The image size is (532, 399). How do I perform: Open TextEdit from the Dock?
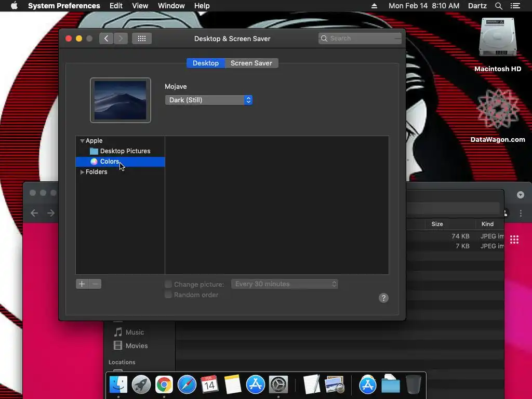[x=312, y=384]
